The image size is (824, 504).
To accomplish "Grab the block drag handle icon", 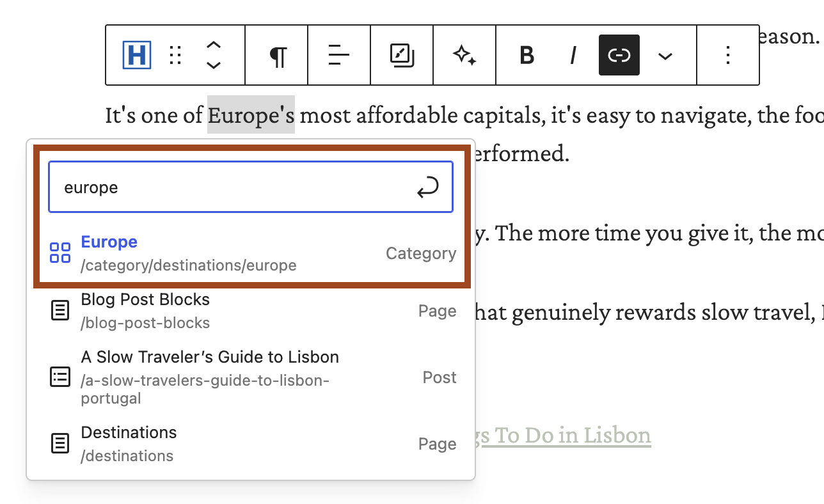I will (x=175, y=56).
